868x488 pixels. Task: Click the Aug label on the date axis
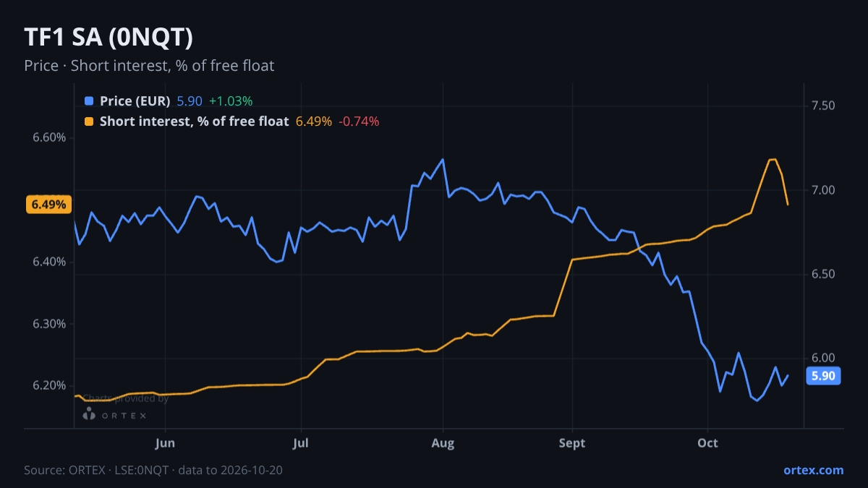(x=443, y=443)
